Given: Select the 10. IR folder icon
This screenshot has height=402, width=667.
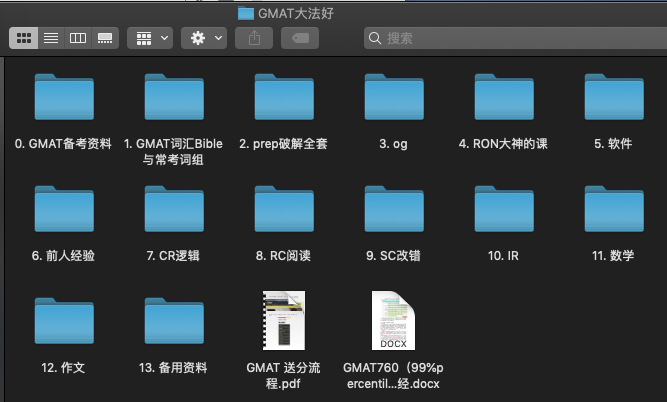Looking at the screenshot, I should (504, 209).
